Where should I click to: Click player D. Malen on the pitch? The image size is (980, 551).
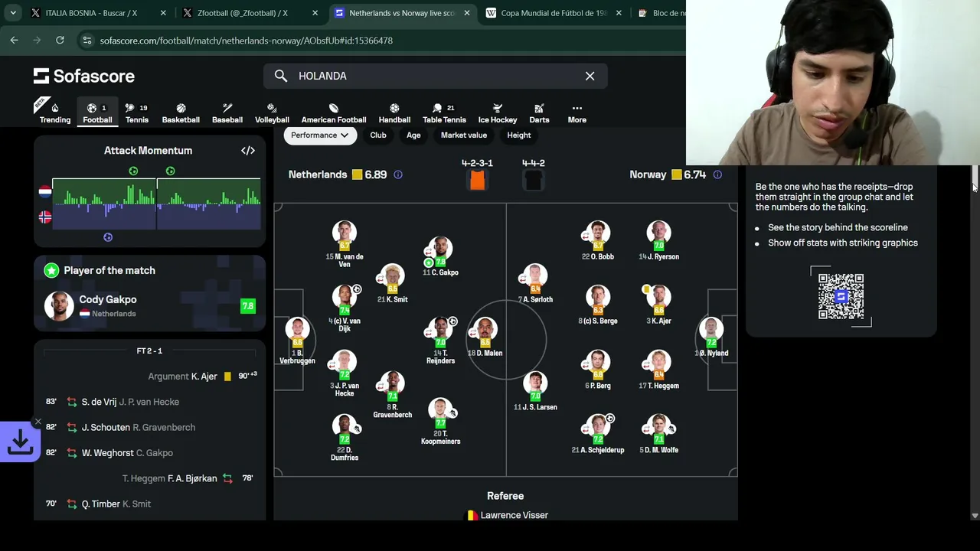(x=485, y=337)
